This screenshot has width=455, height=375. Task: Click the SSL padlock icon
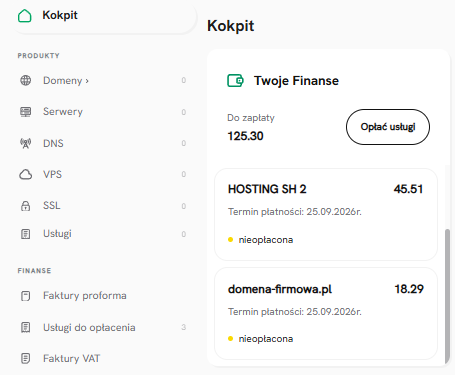tap(26, 206)
